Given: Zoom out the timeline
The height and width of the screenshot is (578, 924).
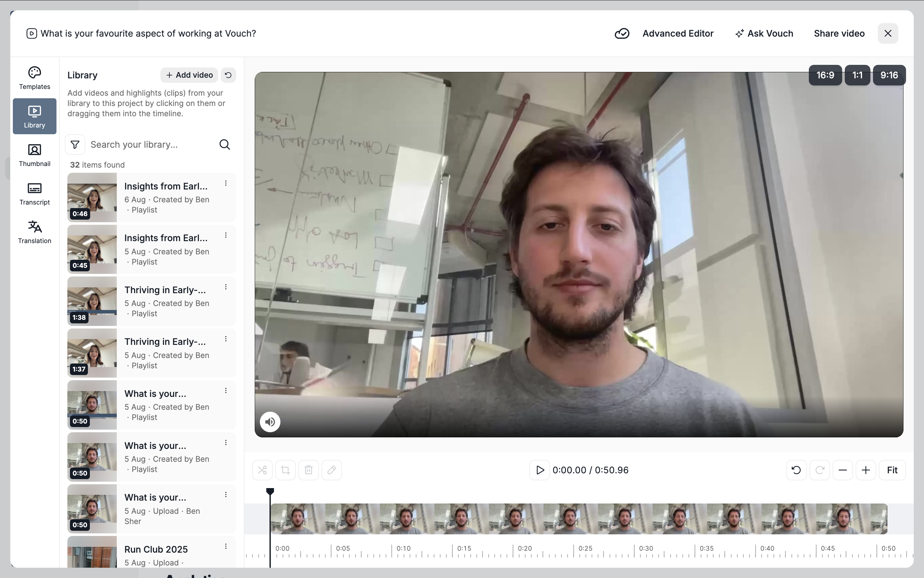Looking at the screenshot, I should [x=843, y=470].
